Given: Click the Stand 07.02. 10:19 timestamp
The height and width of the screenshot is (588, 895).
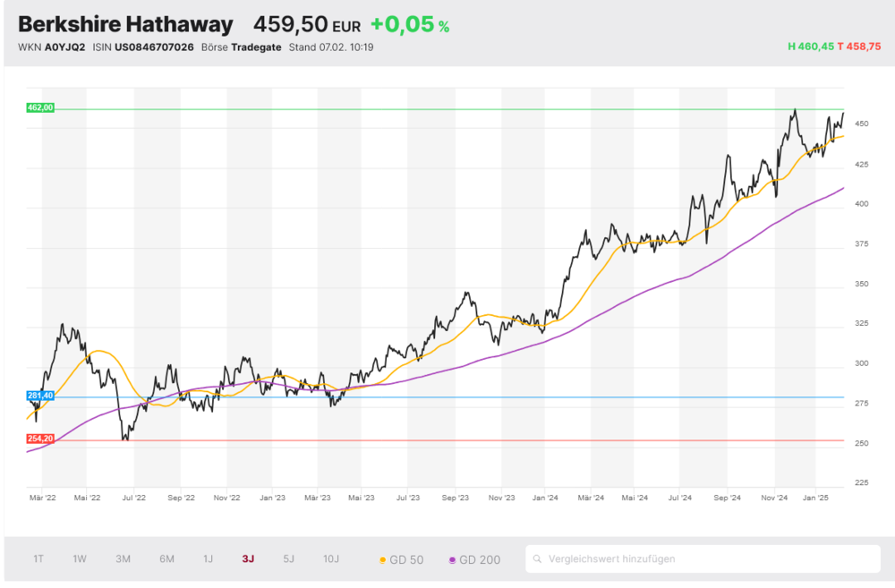Looking at the screenshot, I should click(331, 47).
